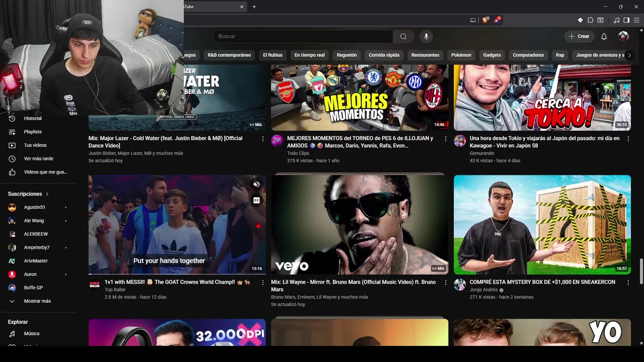Open Ver más tarde clock icon
644x362 pixels.
[x=12, y=158]
